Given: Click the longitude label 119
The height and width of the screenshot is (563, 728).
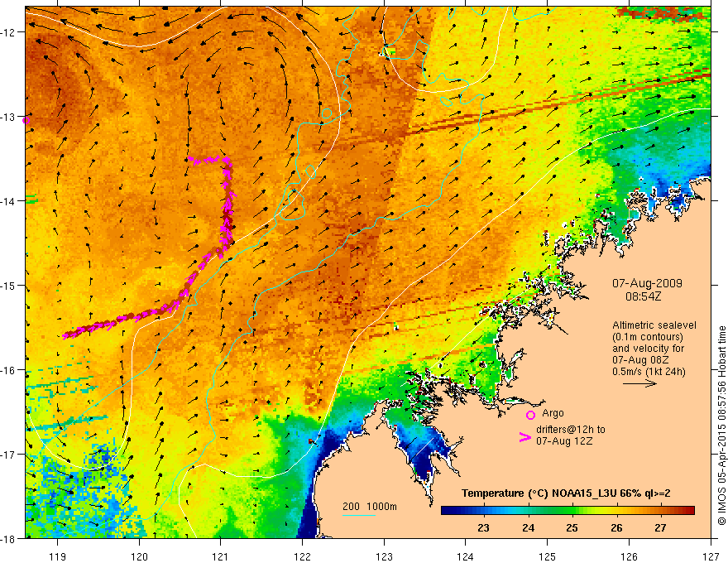Looking at the screenshot, I should 58,556.
